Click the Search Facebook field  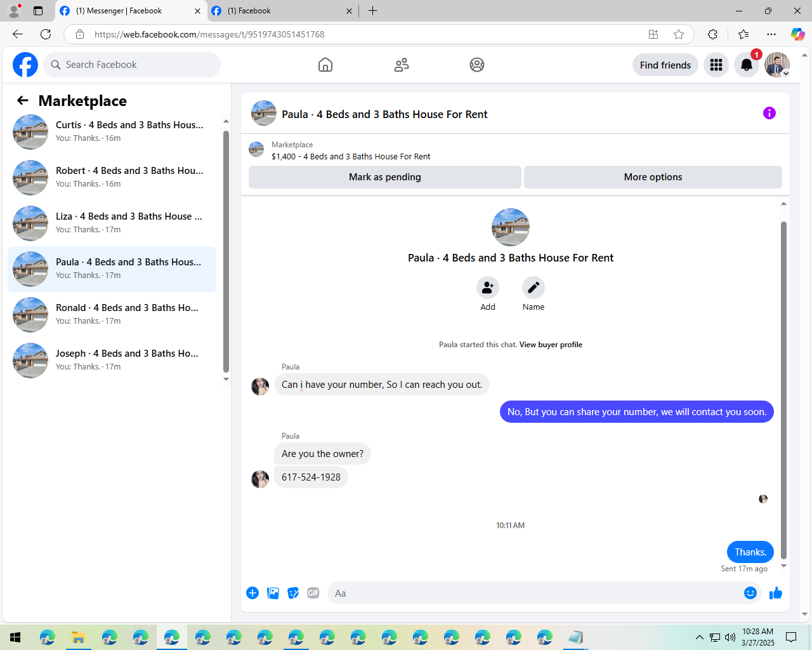click(x=132, y=65)
